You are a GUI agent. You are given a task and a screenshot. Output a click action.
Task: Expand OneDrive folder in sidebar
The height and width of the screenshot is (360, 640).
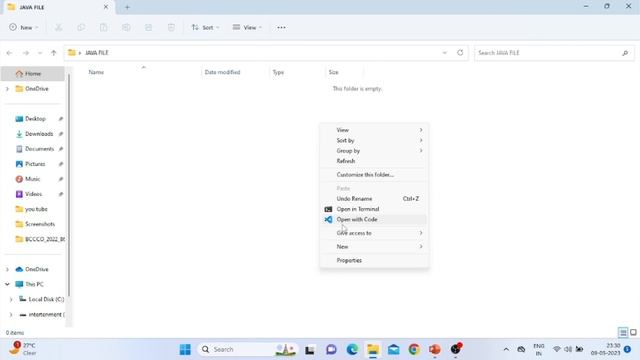pos(7,89)
